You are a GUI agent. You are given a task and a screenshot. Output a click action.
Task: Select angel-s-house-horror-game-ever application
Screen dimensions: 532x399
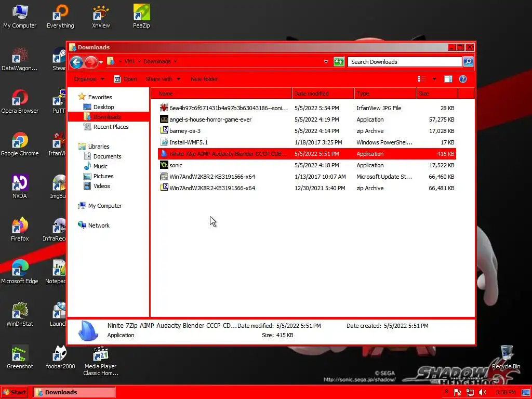(307, 119)
